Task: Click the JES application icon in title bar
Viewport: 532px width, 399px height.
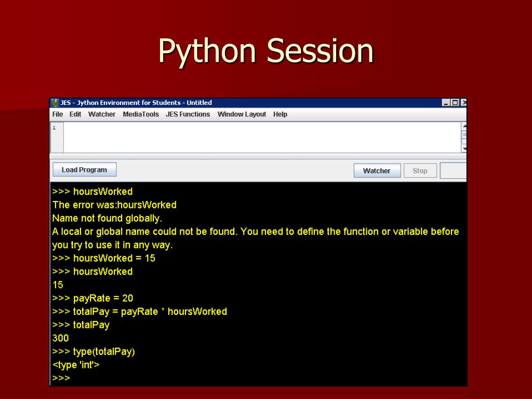Action: (x=54, y=103)
